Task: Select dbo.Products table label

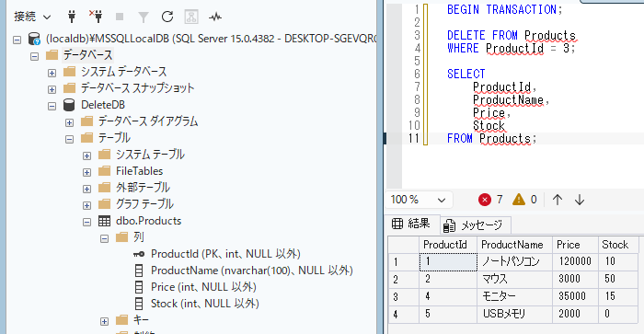Action: pos(148,221)
